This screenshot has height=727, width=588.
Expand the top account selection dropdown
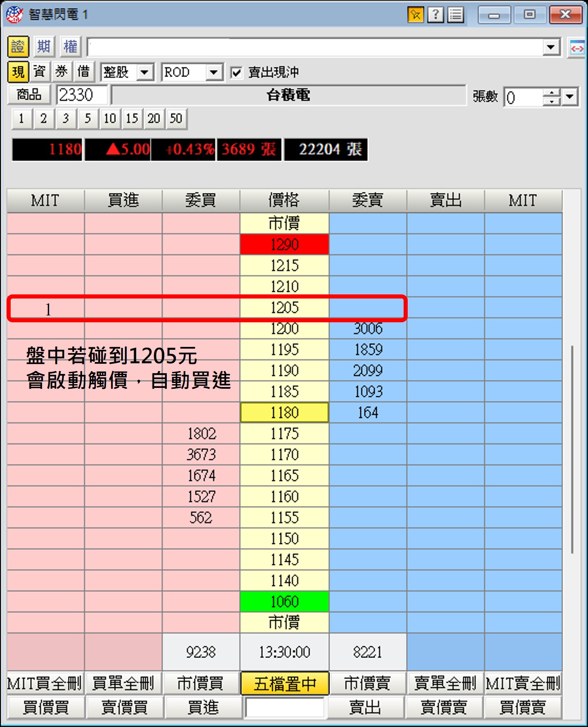click(552, 47)
